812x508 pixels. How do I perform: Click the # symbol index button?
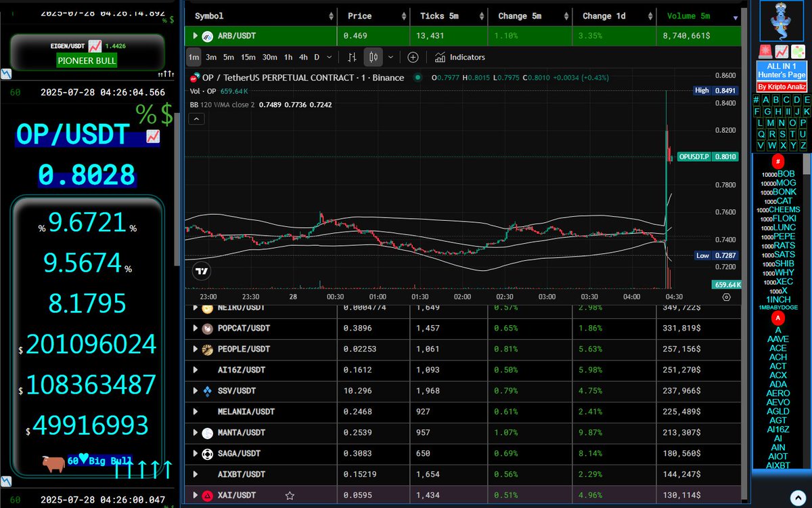(756, 100)
